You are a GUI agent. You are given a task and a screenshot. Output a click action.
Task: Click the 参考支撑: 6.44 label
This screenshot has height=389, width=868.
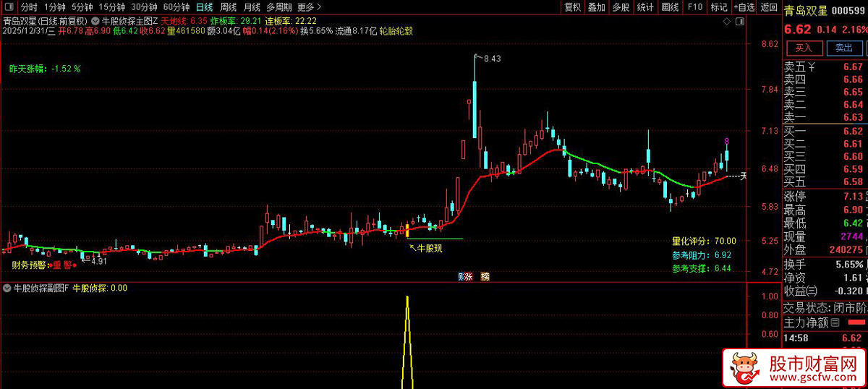(702, 269)
